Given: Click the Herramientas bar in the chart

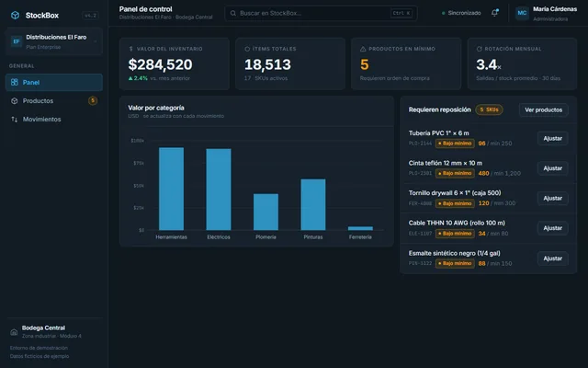Looking at the screenshot, I should tap(172, 189).
